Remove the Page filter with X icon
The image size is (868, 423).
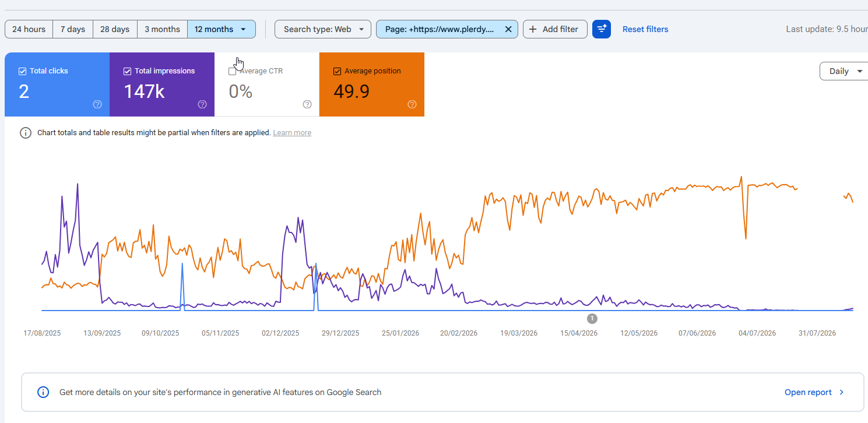508,29
